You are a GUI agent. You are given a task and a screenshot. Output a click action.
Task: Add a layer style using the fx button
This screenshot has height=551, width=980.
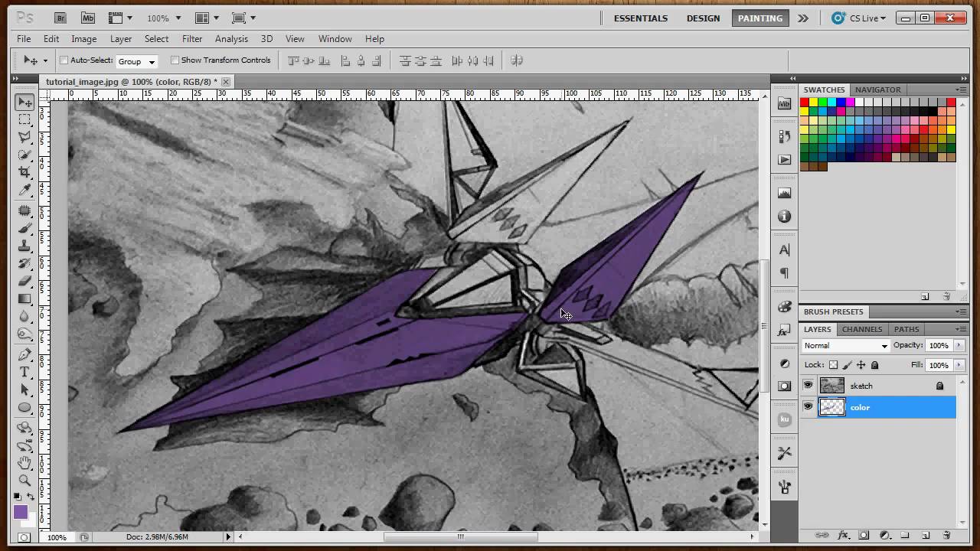[x=844, y=536]
